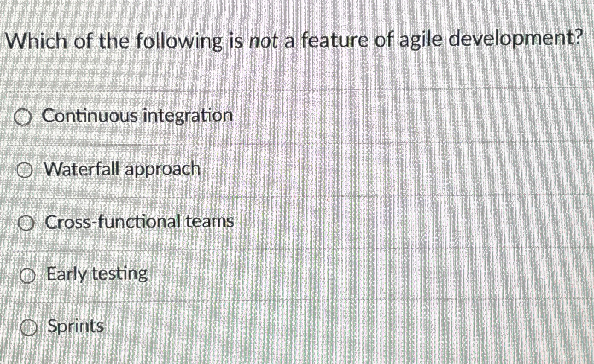
Task: Select the Cross-functional teams radio button
Action: coord(25,222)
